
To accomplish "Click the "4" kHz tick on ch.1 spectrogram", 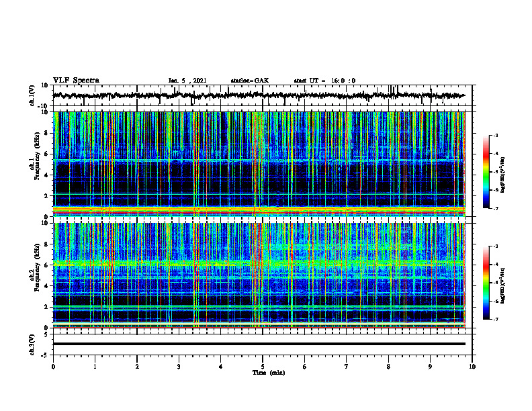I will [46, 175].
